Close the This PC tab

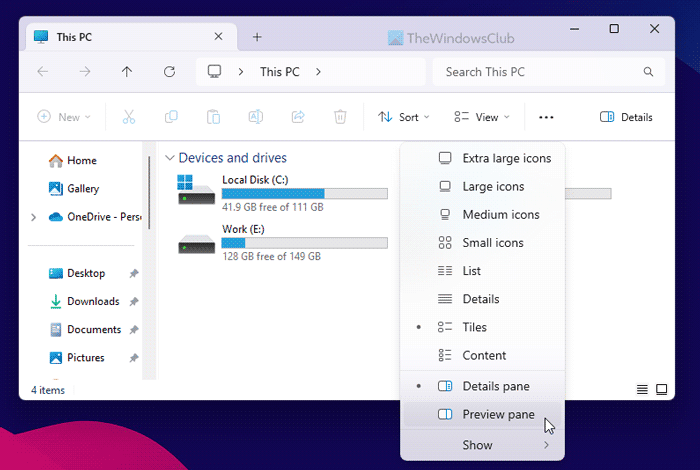[218, 37]
